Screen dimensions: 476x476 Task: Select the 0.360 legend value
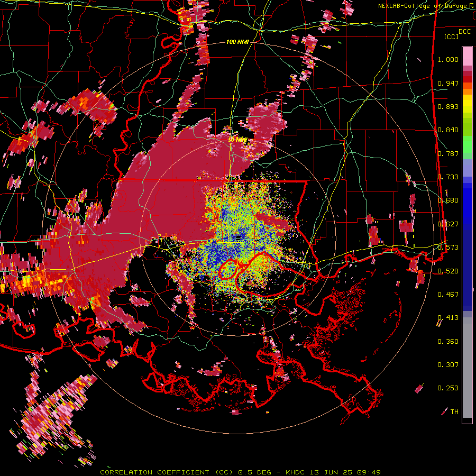tap(448, 342)
